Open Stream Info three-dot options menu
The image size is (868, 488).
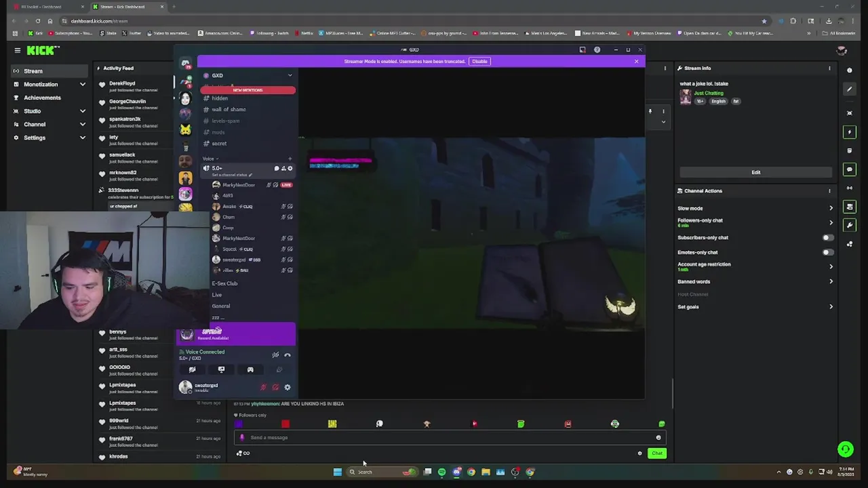829,68
